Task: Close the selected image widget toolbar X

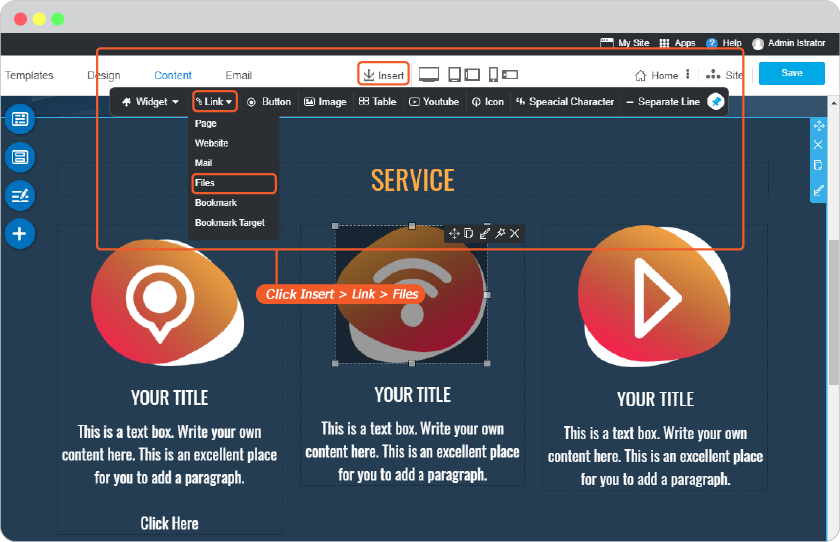Action: coord(514,233)
